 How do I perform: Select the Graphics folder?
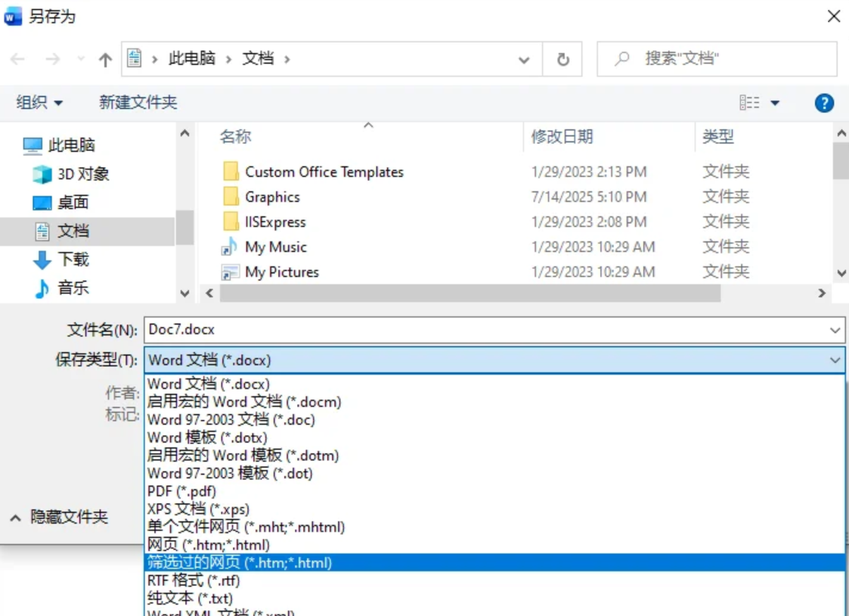(x=272, y=197)
